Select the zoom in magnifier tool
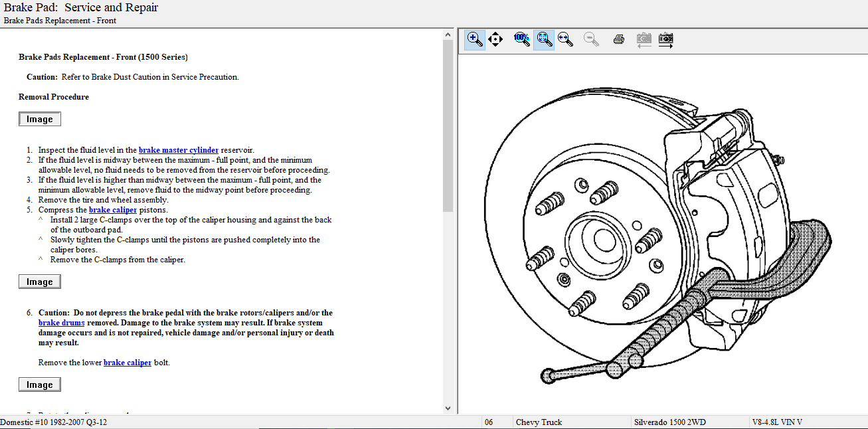Image resolution: width=868 pixels, height=429 pixels. (x=474, y=39)
